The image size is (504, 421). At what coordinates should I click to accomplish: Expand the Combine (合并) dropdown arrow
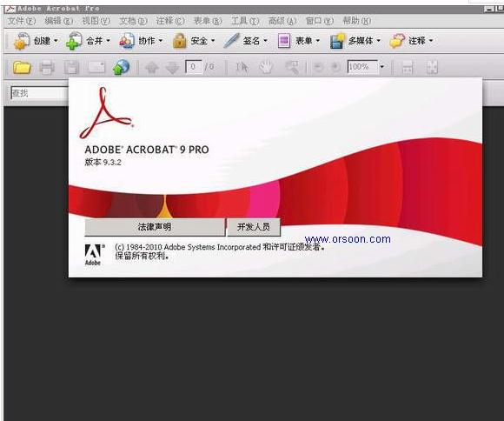click(109, 41)
